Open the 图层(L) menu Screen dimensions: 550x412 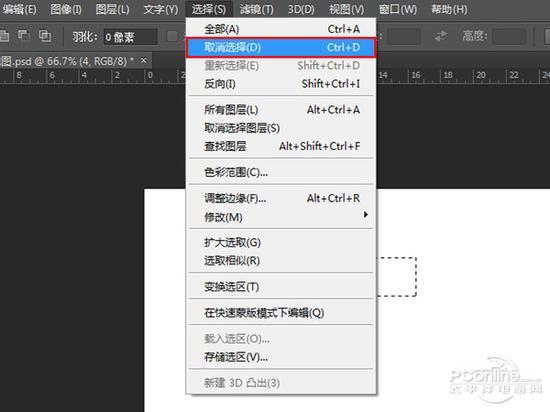112,9
